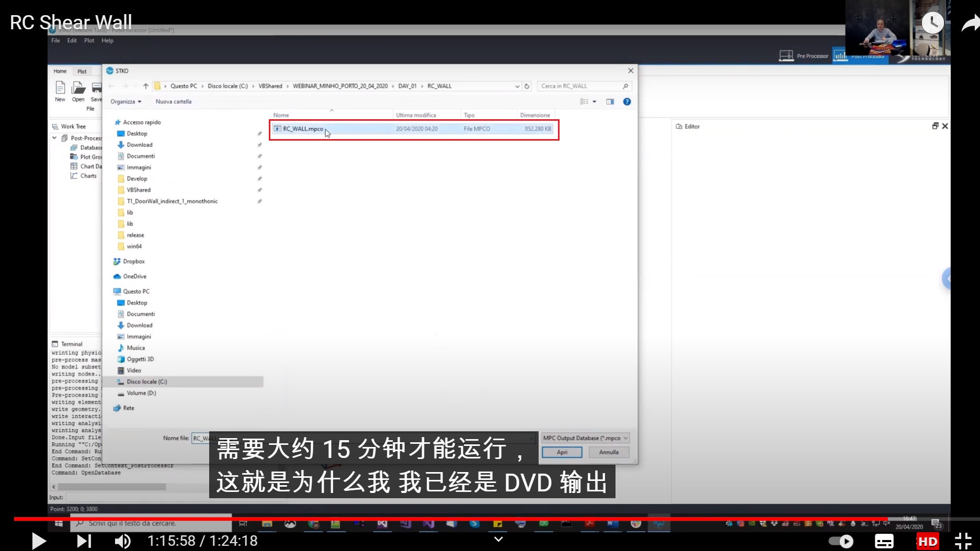Screen dimensions: 980x551
Task: Click the Open file icon in STKO ribbon
Action: point(78,91)
